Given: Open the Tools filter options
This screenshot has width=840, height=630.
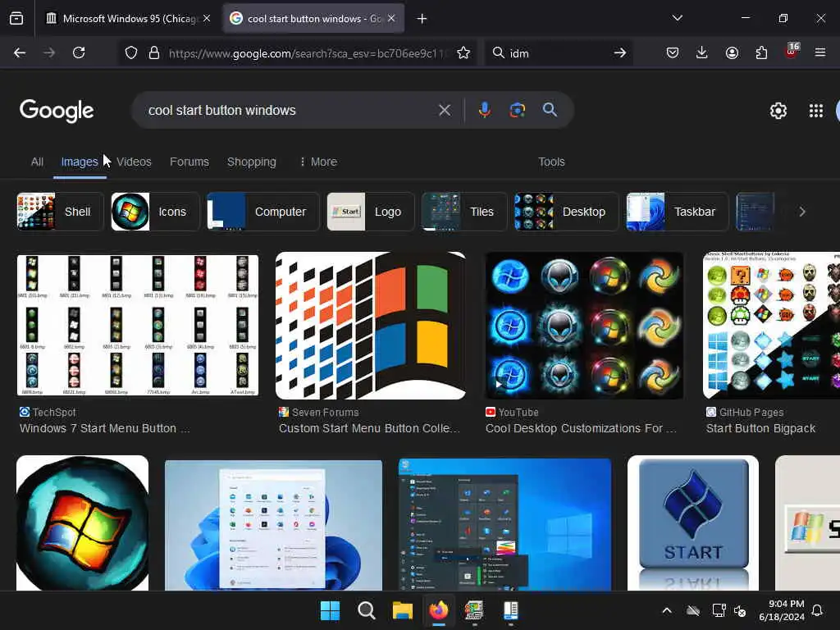Looking at the screenshot, I should click(551, 162).
